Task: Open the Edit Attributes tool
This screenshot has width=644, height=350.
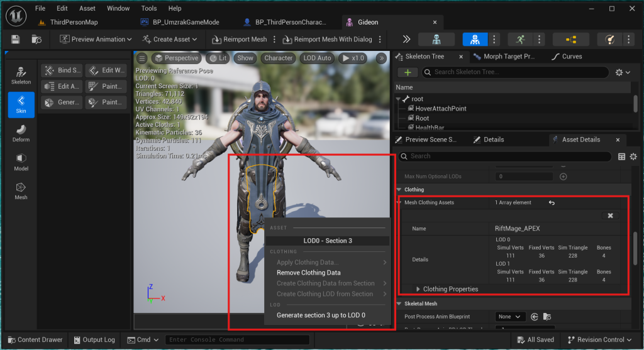Action: pos(62,86)
